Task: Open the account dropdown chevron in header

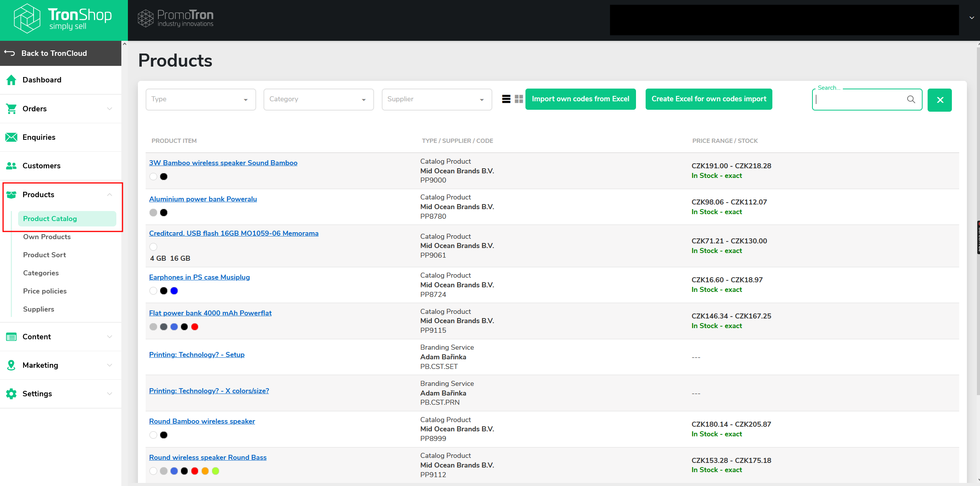Action: (x=972, y=18)
